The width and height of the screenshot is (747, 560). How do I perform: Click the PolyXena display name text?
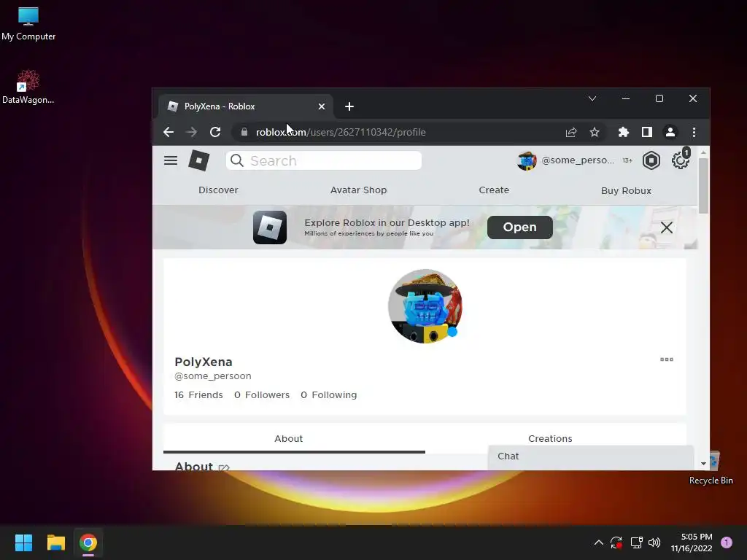point(204,362)
